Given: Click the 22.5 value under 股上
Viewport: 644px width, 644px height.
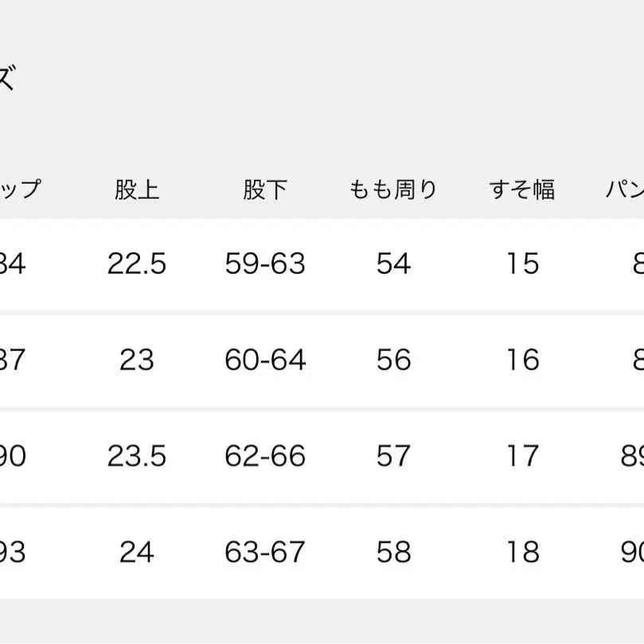Looking at the screenshot, I should [x=137, y=263].
